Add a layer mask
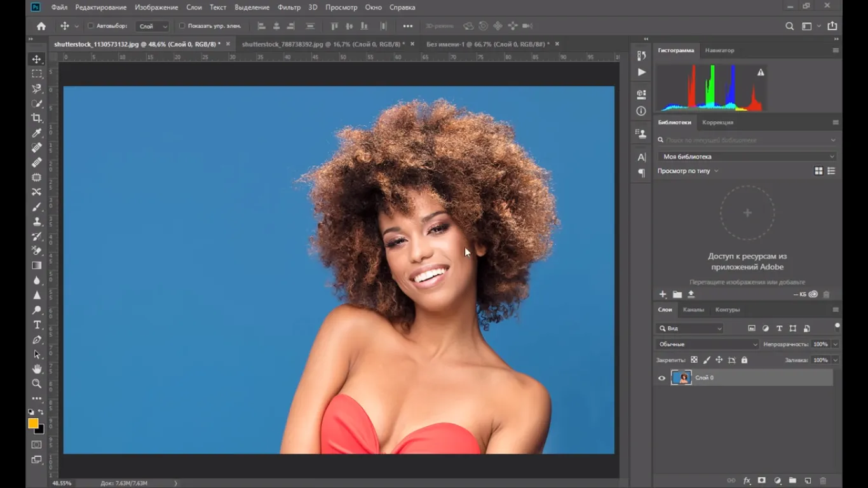 coord(762,480)
